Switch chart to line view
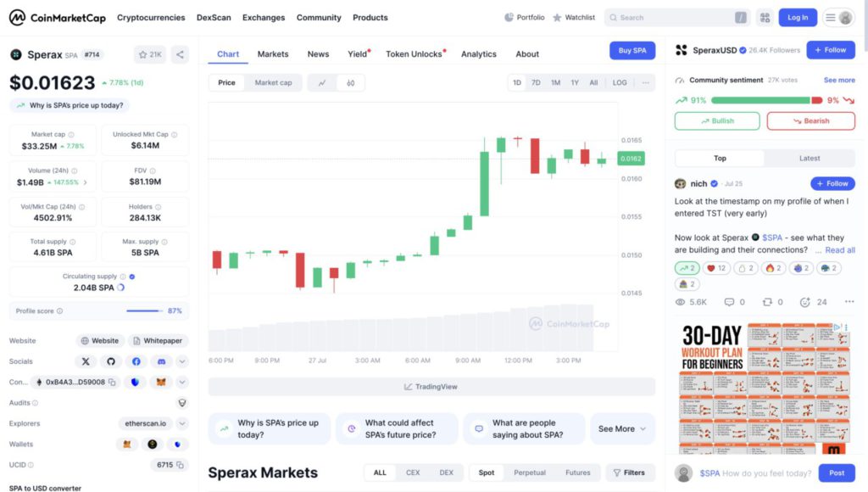Viewport: 868px width, 492px height. [x=322, y=83]
